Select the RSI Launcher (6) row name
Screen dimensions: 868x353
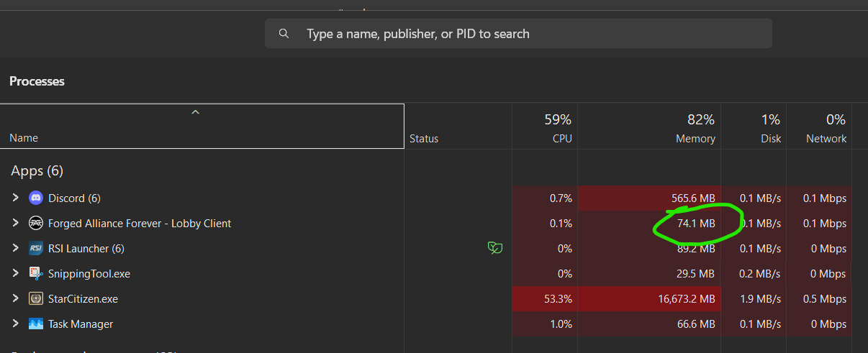point(86,249)
